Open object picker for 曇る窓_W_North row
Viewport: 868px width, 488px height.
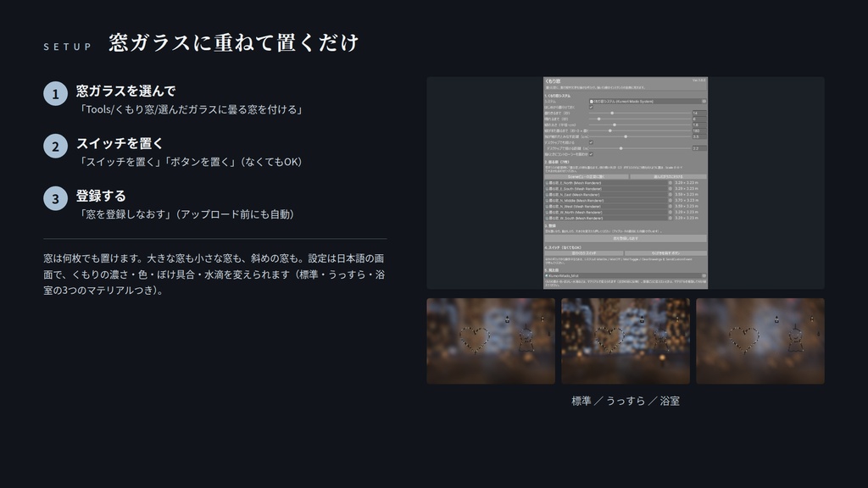point(670,213)
